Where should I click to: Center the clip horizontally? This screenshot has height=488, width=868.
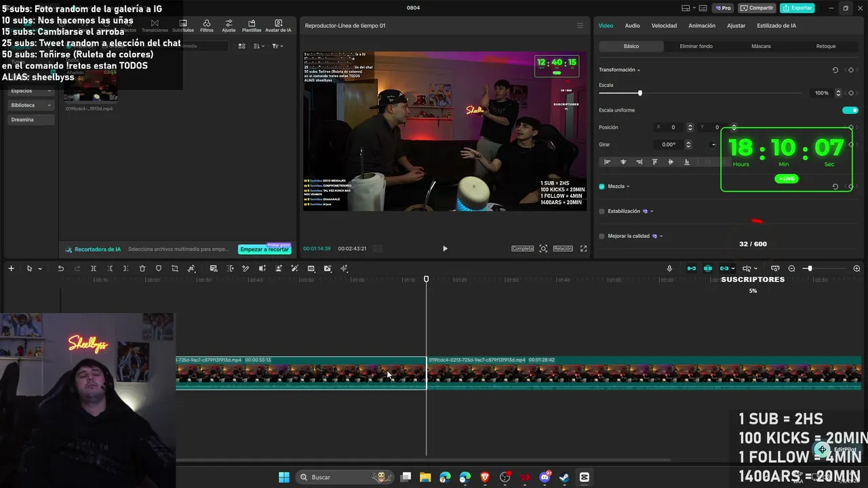click(623, 162)
